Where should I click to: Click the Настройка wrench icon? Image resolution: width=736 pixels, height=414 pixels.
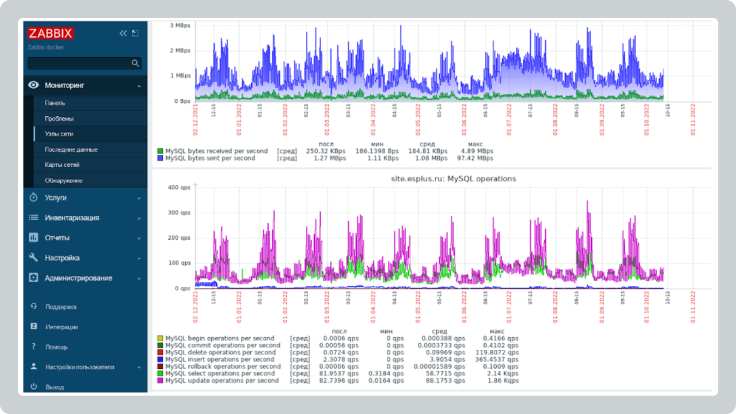click(33, 258)
